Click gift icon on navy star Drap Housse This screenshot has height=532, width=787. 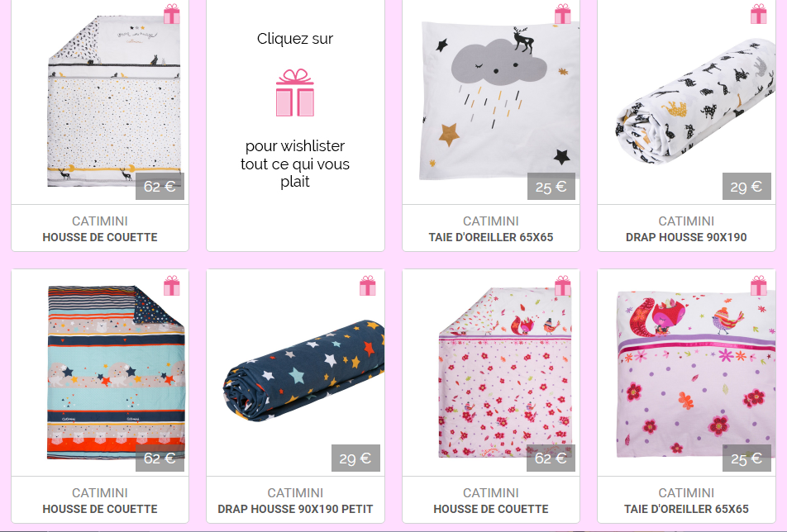pos(367,285)
